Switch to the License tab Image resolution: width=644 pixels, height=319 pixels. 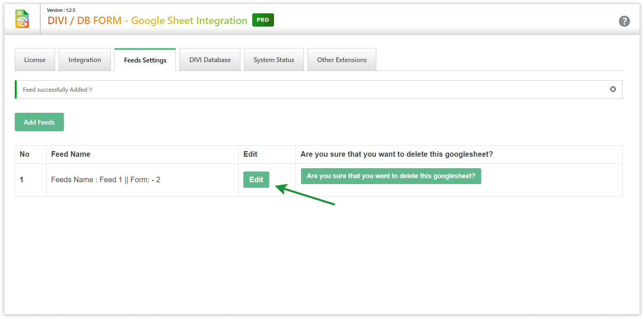tap(35, 60)
